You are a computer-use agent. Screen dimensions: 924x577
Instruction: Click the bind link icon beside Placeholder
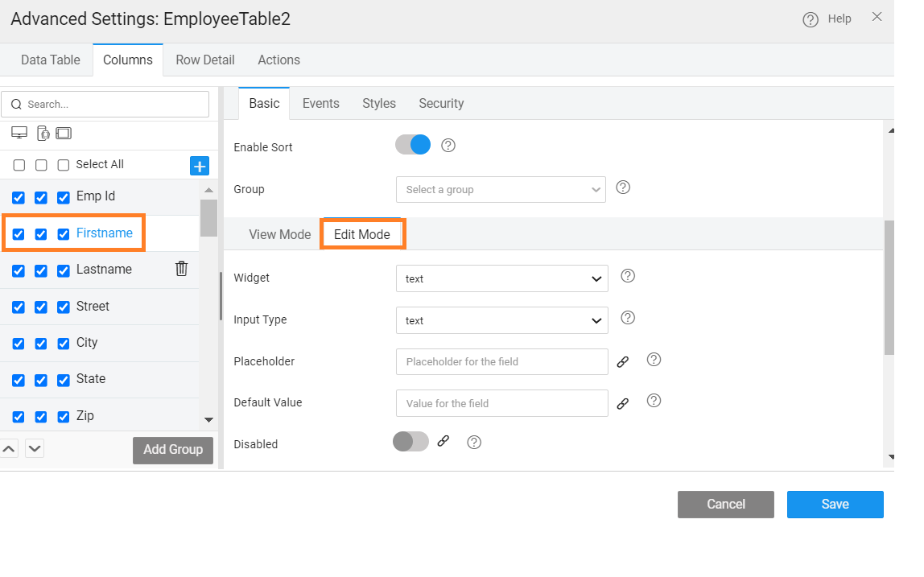pyautogui.click(x=622, y=362)
